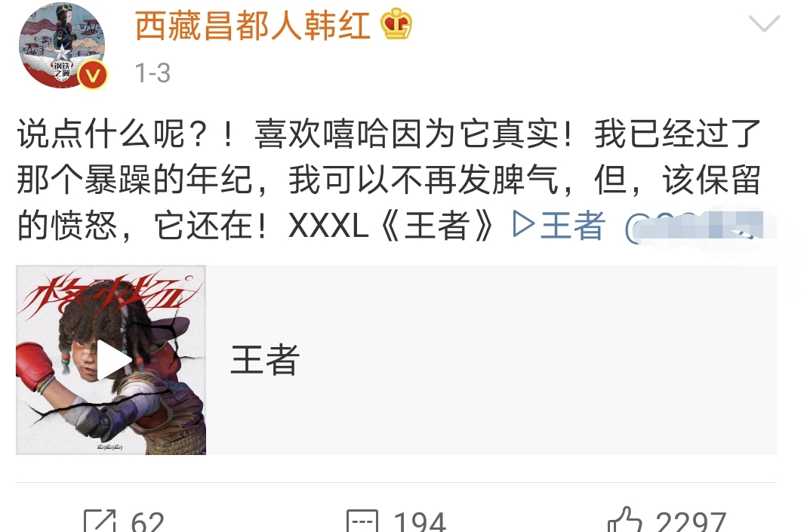Image resolution: width=804 pixels, height=532 pixels.
Task: Click the blue play triangle before 王者
Action: coord(523,224)
